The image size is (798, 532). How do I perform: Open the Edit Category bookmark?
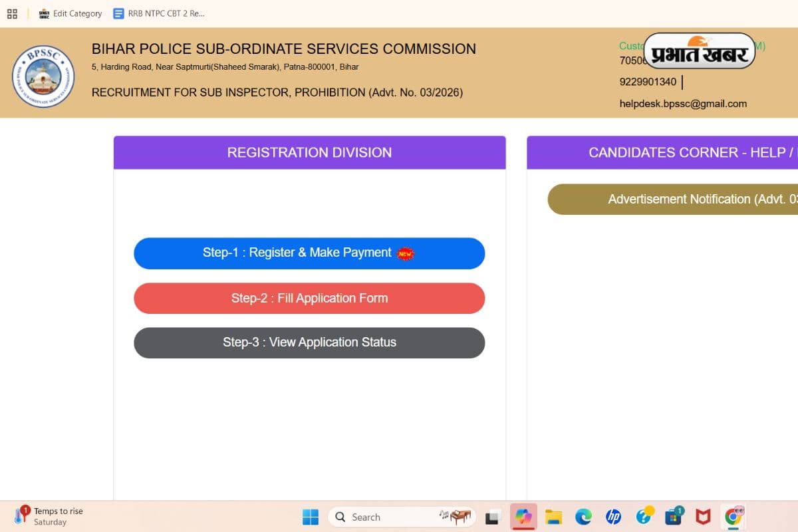(x=70, y=13)
